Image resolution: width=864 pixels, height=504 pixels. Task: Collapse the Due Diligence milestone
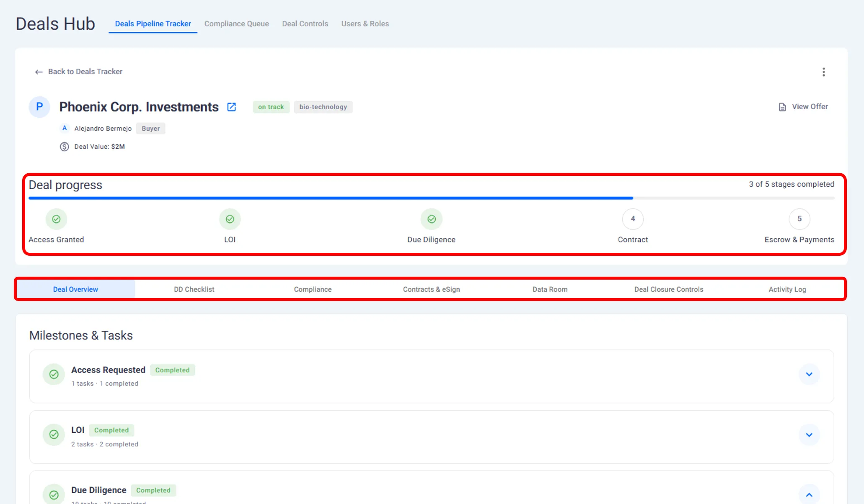809,495
